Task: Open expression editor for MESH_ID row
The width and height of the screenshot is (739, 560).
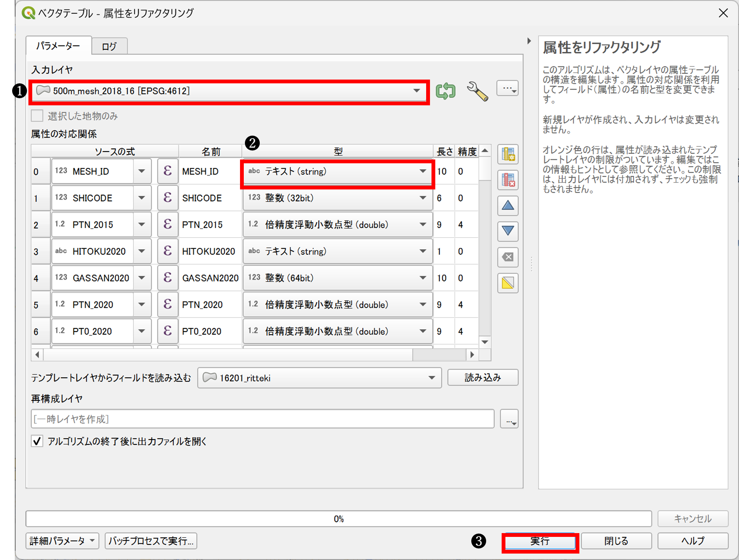Action: coord(167,171)
